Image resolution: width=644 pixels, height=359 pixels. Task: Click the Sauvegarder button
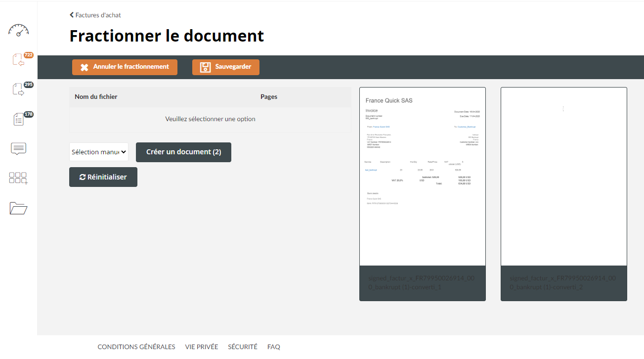226,67
